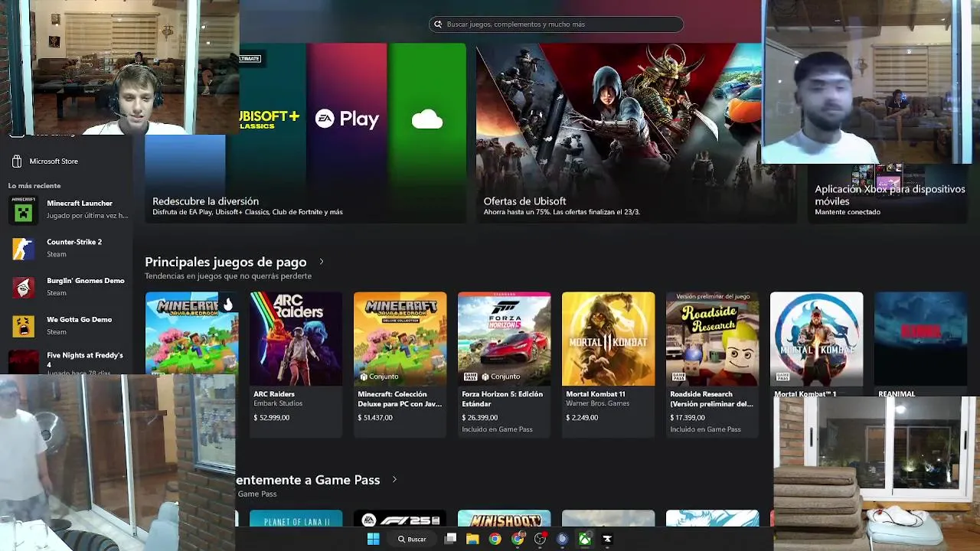Click 'Tendencias en juegos que no querrás perderte'

tap(228, 276)
